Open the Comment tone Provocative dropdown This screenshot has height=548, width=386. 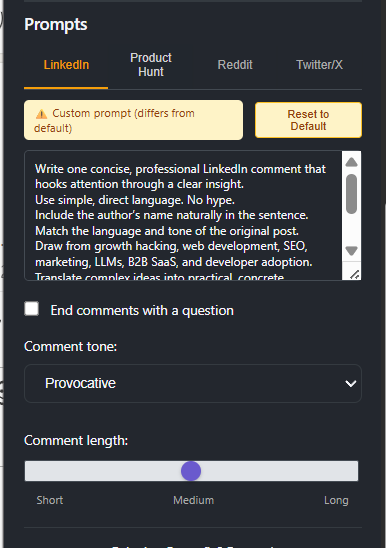tap(193, 383)
